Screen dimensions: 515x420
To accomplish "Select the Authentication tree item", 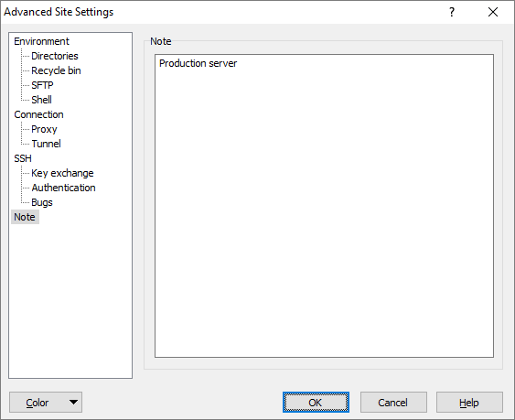I will click(x=63, y=188).
